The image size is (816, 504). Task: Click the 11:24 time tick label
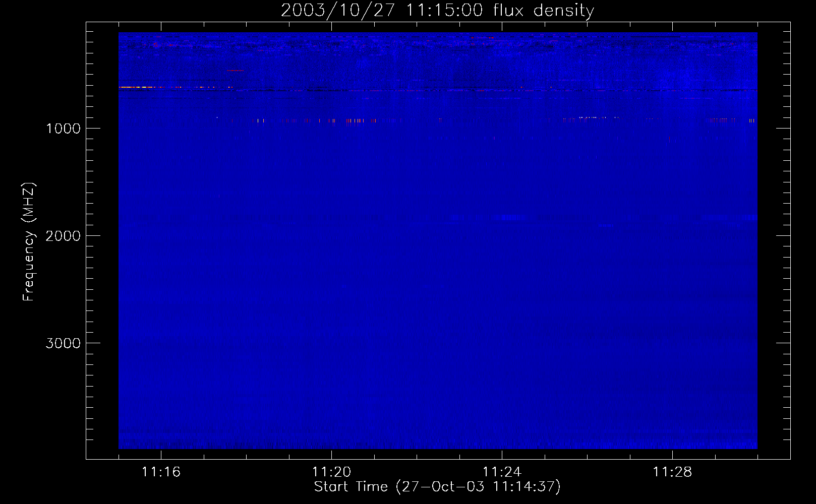(502, 472)
